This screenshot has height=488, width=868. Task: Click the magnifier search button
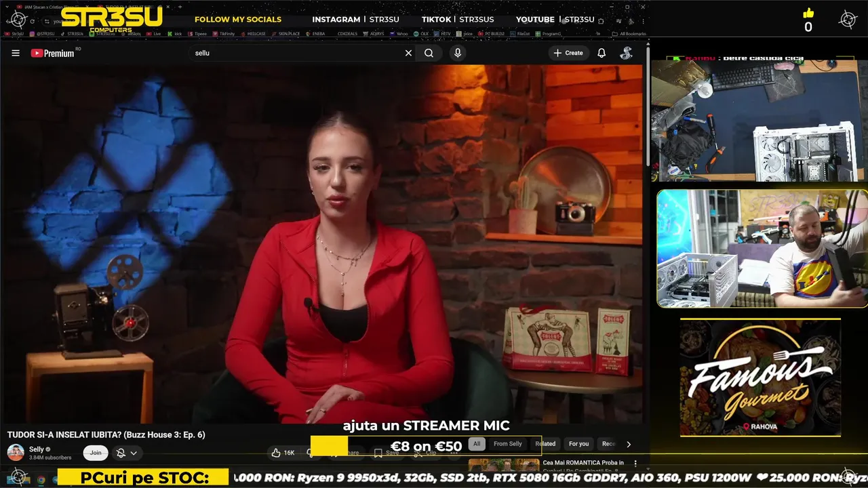point(429,53)
